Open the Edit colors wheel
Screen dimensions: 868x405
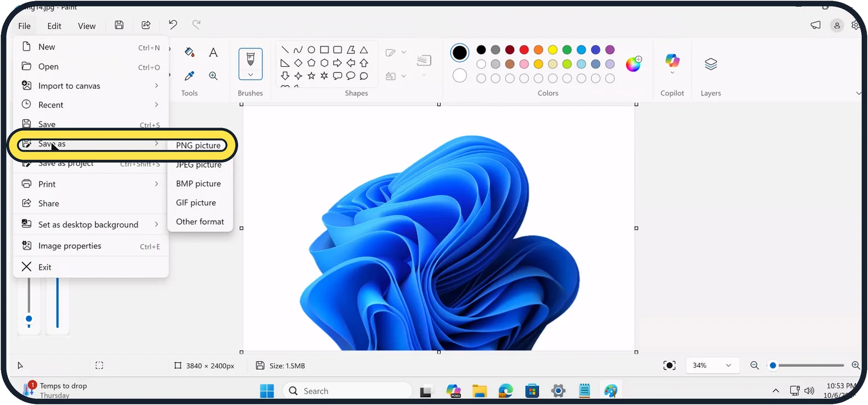[634, 63]
